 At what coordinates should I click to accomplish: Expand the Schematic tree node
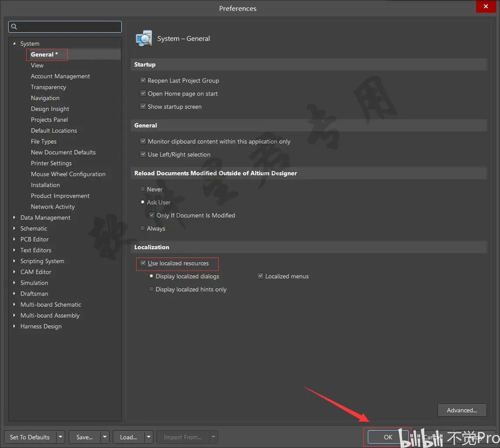[x=14, y=228]
